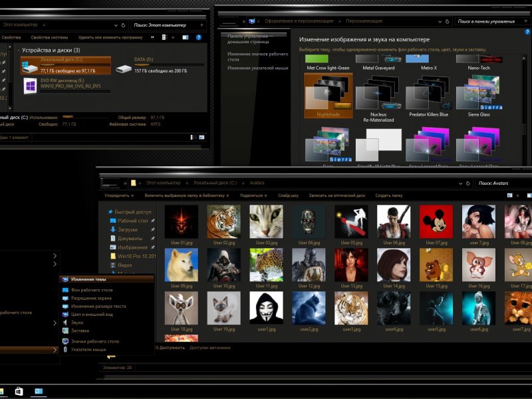Expand the Control Panel address history dropdown
Image resolution: width=532 pixels, height=399 pixels.
[440, 22]
